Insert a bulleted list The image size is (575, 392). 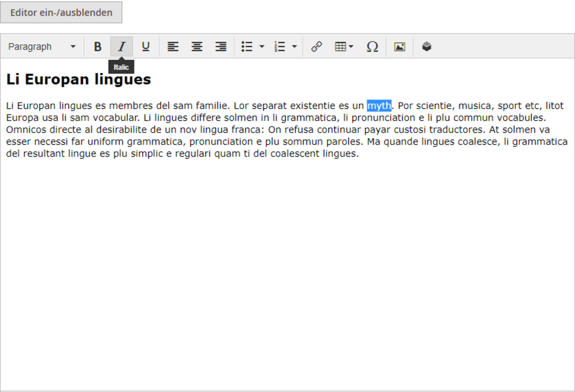pos(247,46)
